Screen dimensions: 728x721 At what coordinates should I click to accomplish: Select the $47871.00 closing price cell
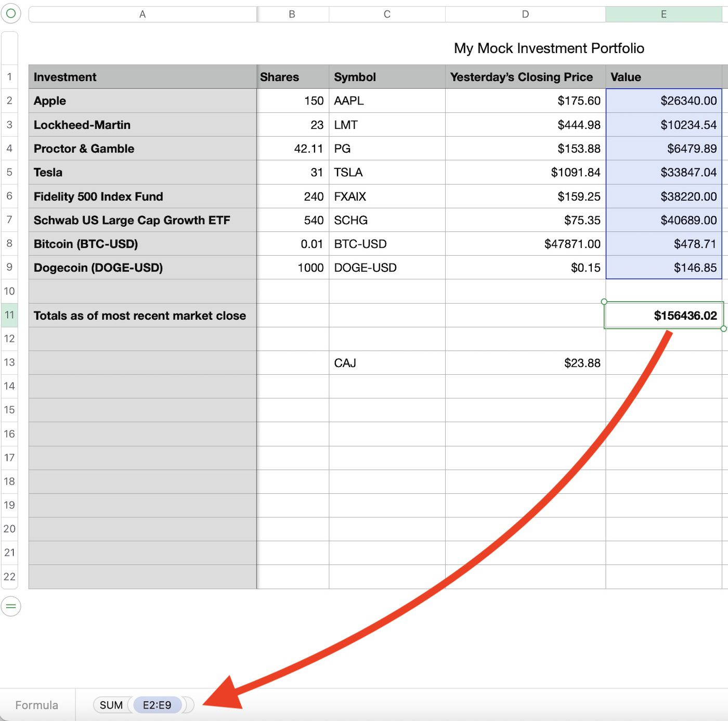coord(526,244)
